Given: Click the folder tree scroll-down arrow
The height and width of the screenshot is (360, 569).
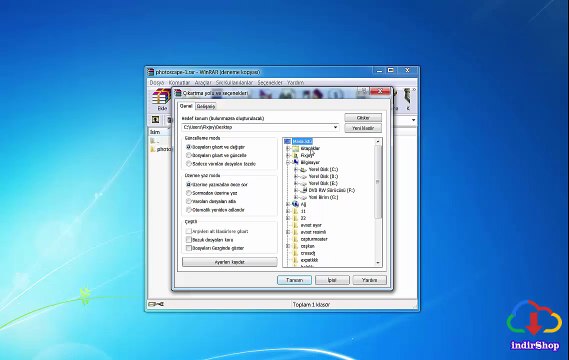Looking at the screenshot, I should pyautogui.click(x=378, y=263).
